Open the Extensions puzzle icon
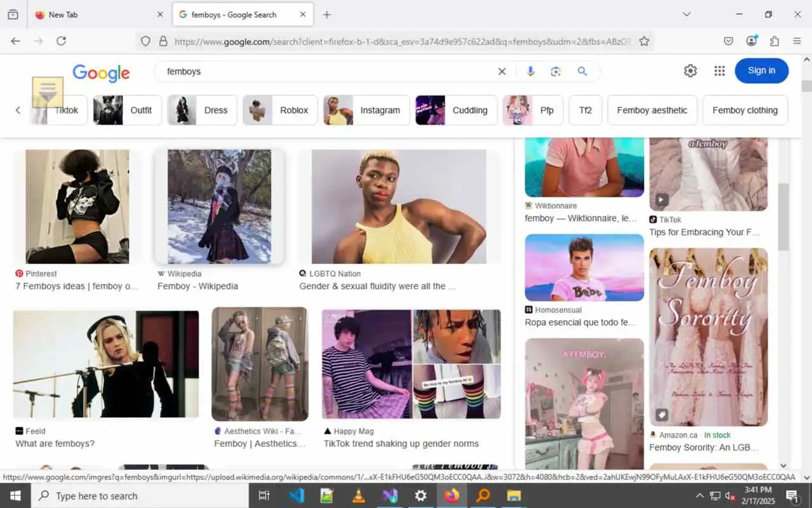Viewport: 812px width, 508px height. point(774,41)
